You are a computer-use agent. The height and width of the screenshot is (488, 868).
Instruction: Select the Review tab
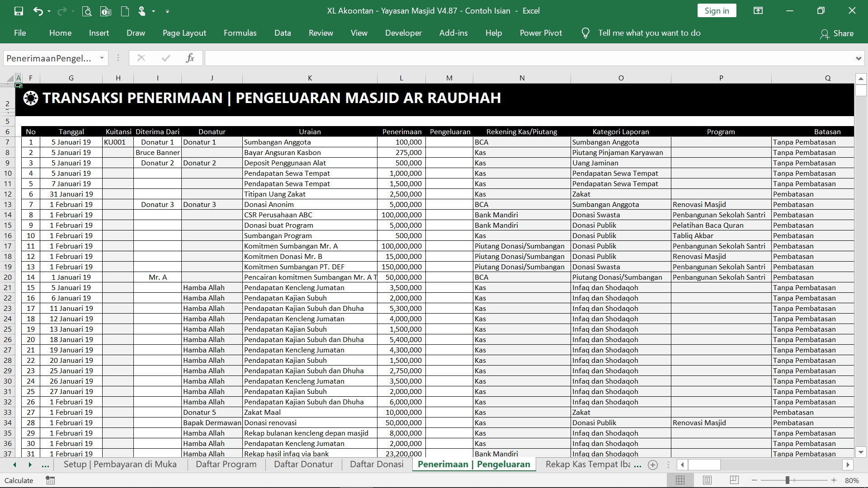(x=321, y=33)
